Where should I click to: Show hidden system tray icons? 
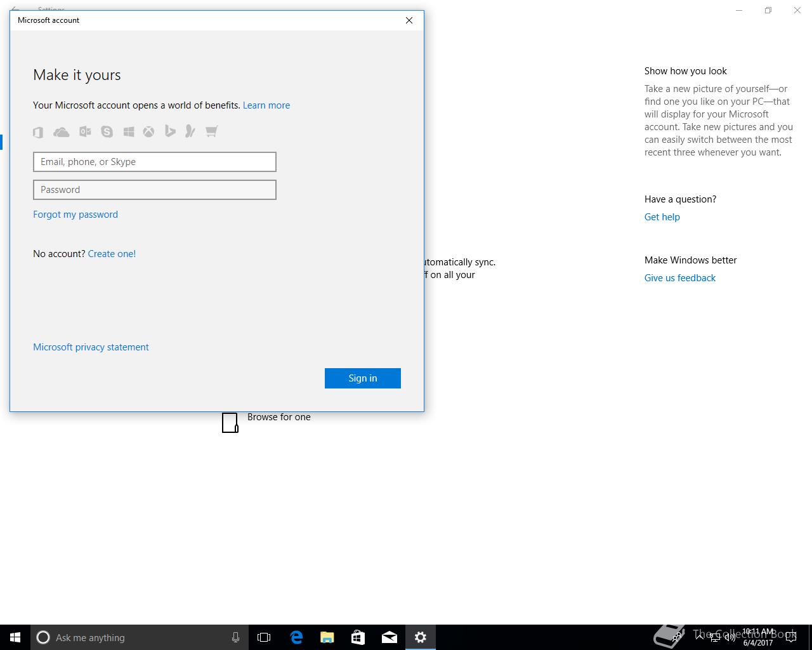pyautogui.click(x=698, y=637)
